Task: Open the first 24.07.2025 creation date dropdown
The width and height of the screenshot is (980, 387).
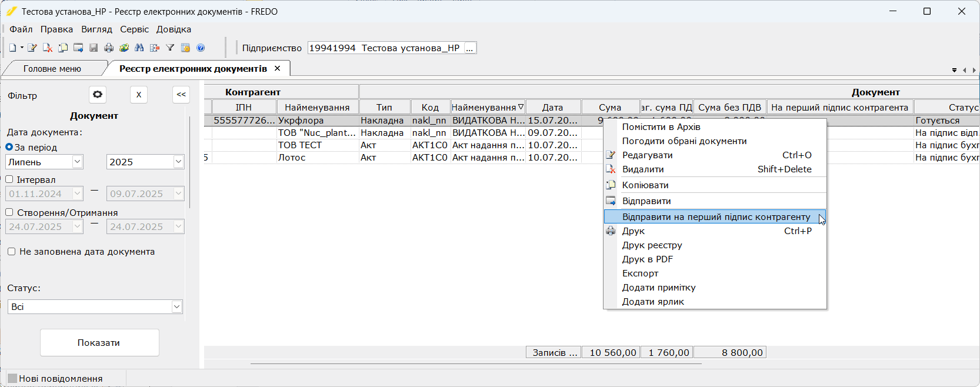Action: [77, 226]
